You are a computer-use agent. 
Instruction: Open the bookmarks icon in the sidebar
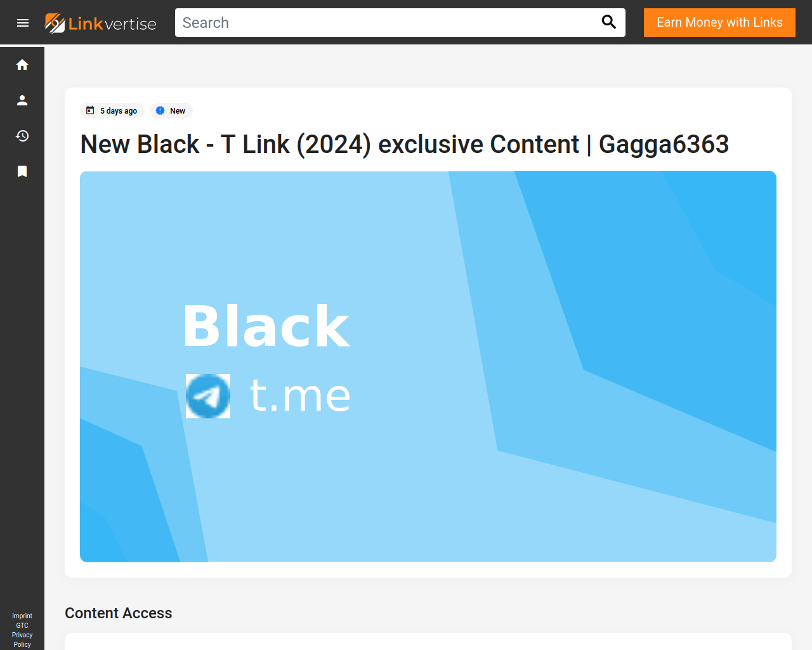tap(22, 171)
